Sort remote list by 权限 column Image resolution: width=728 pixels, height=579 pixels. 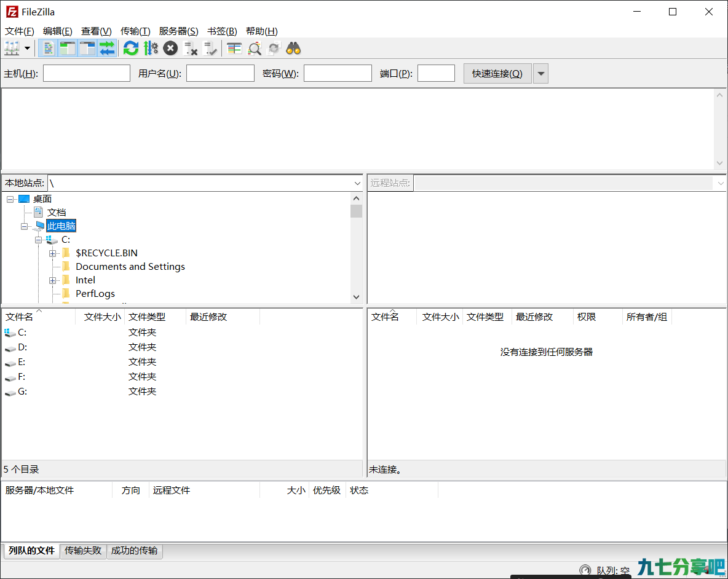[598, 317]
